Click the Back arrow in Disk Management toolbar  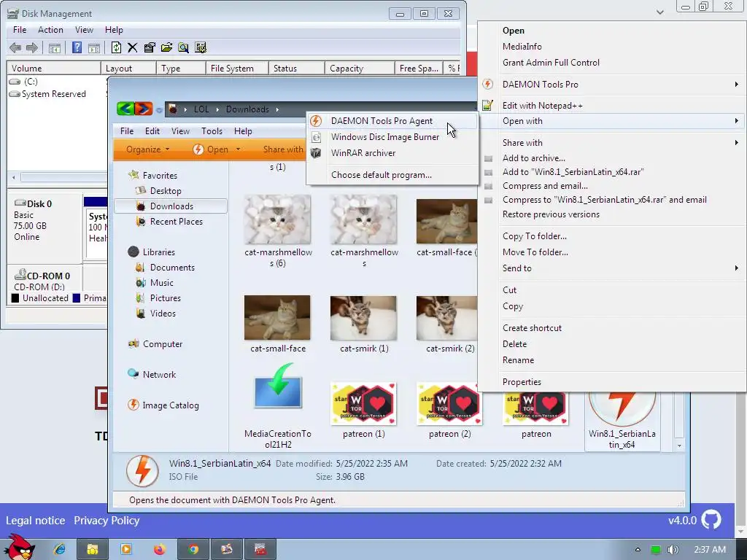coord(15,47)
